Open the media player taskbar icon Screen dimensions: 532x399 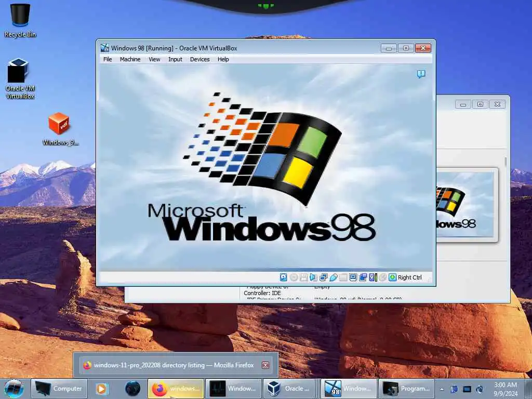click(x=101, y=389)
